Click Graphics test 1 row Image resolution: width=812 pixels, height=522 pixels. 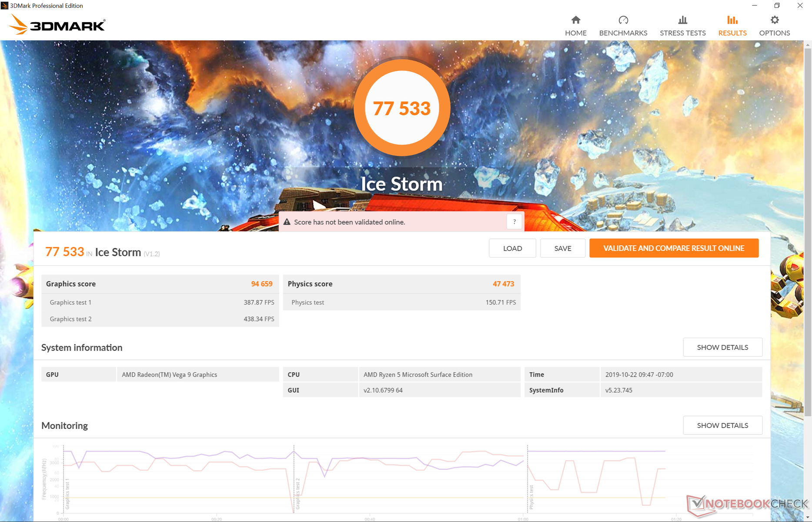160,302
